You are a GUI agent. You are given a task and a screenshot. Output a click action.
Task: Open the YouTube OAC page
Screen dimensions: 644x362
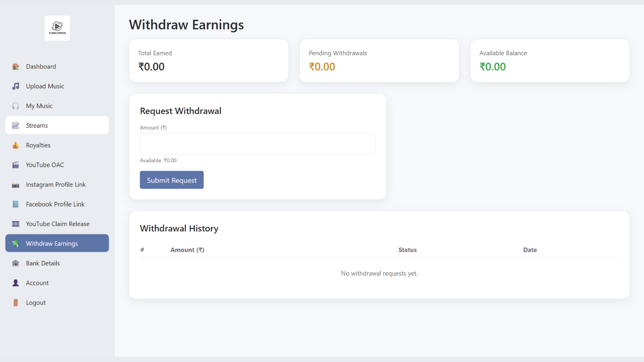pos(45,165)
